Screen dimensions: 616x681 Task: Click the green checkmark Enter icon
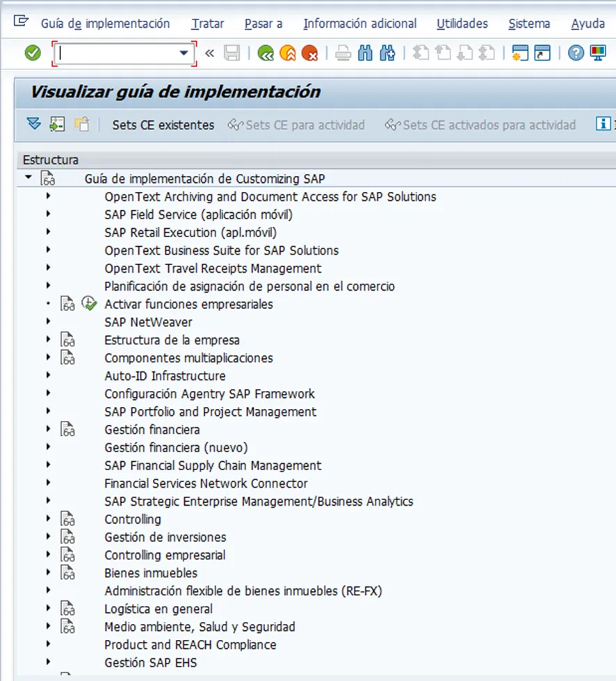33,53
